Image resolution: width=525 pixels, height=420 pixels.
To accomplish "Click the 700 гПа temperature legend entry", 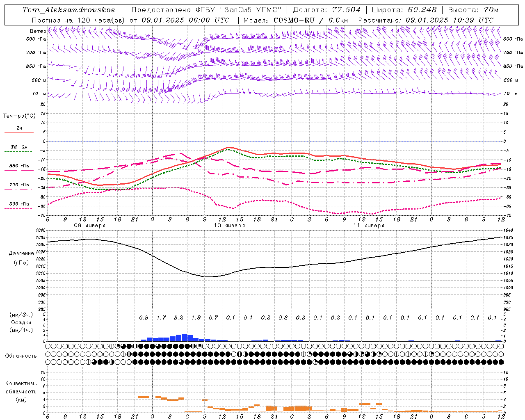I will tap(19, 185).
